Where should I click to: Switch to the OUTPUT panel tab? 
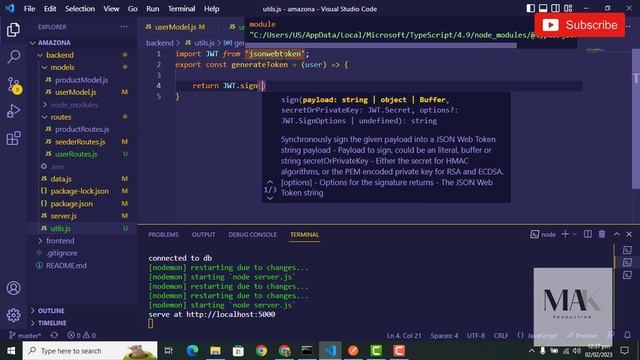(203, 235)
